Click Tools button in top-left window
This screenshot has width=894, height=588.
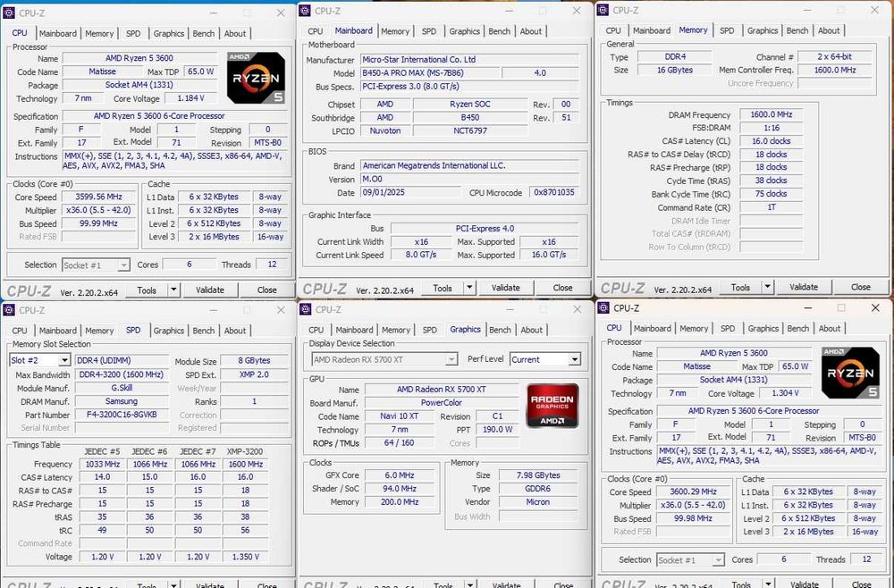click(147, 290)
